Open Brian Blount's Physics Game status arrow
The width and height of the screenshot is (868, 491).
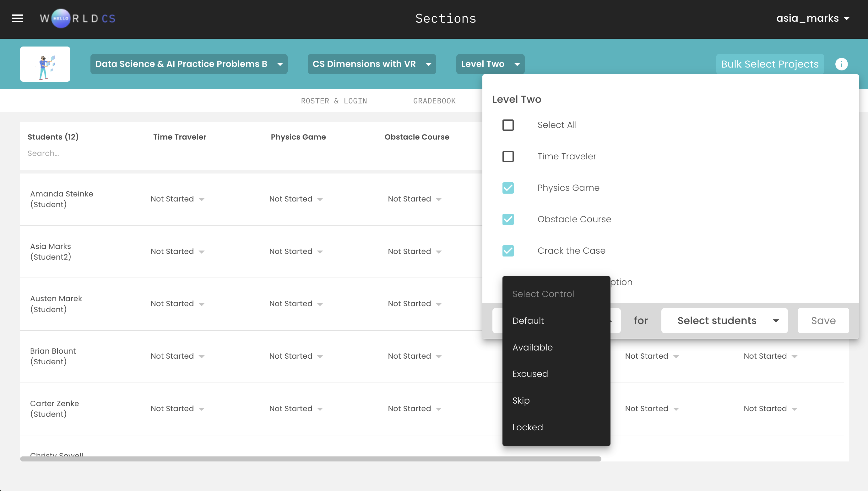pyautogui.click(x=320, y=356)
